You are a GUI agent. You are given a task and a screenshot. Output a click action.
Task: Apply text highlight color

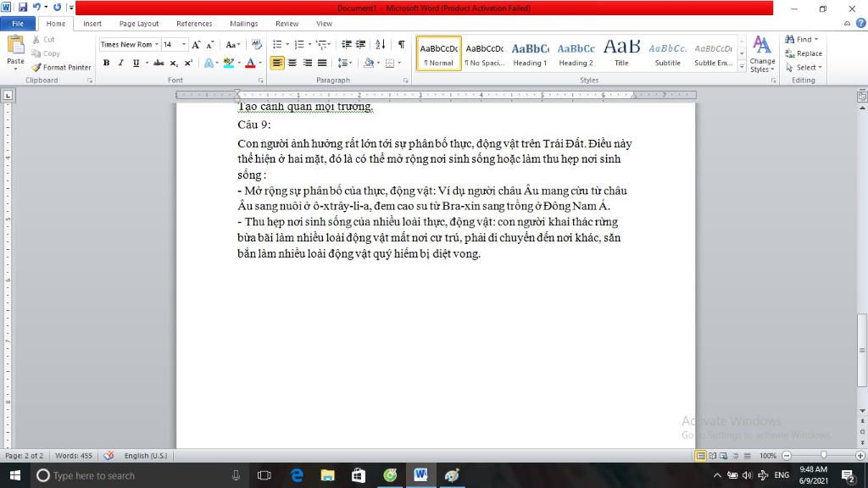pyautogui.click(x=228, y=63)
